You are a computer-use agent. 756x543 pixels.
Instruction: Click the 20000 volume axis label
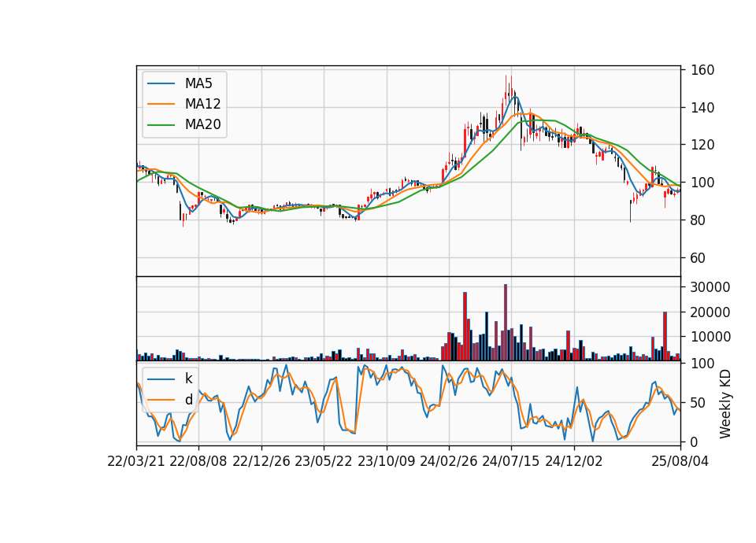710,312
